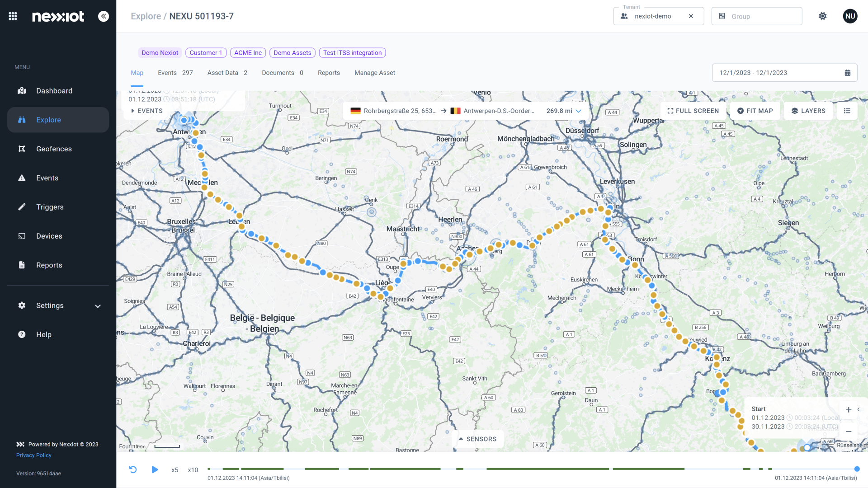
Task: Open the map LAYERS menu
Action: 808,111
